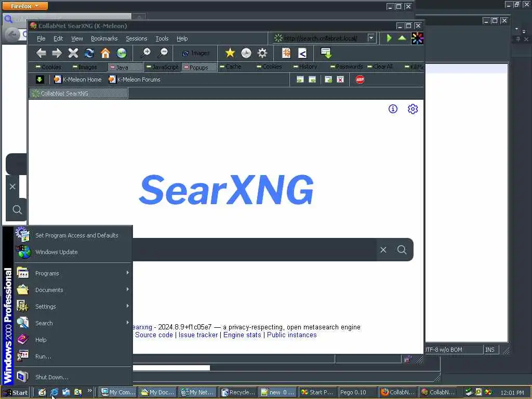The height and width of the screenshot is (399, 532).
Task: Select the CollabNet SearXNG tab
Action: tap(79, 94)
